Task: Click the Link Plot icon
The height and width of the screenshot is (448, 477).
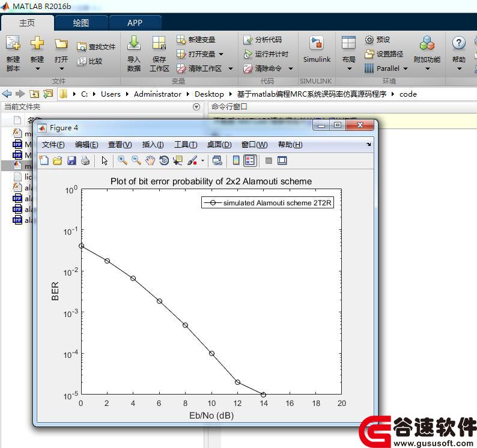Action: pyautogui.click(x=217, y=160)
